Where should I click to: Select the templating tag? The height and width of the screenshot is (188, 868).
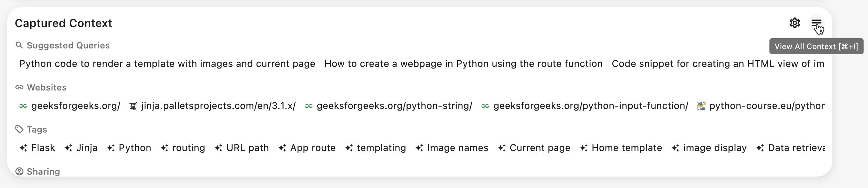point(376,148)
